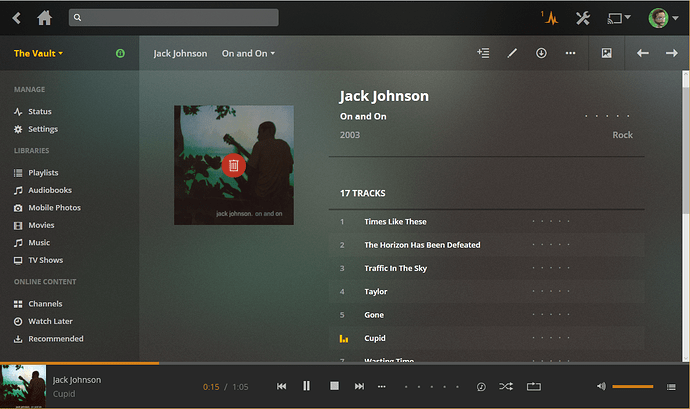Image resolution: width=690 pixels, height=409 pixels.
Task: Click the search input field
Action: click(x=173, y=18)
